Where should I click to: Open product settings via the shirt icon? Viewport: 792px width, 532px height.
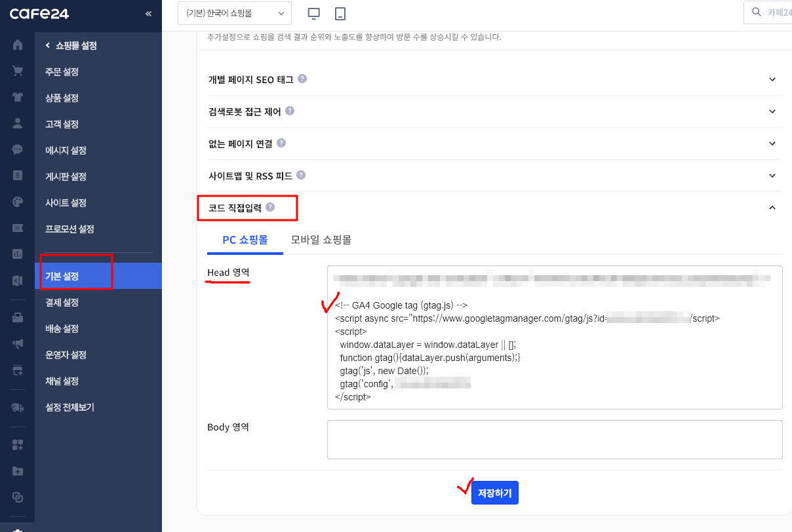[x=18, y=98]
